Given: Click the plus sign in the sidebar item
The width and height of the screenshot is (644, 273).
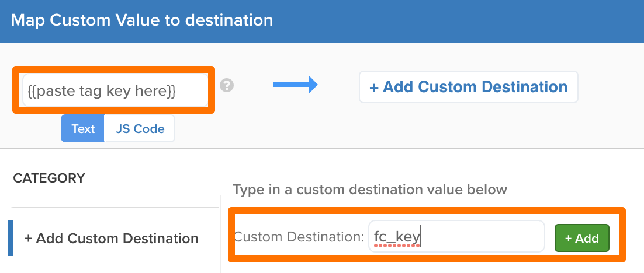Looking at the screenshot, I should [28, 239].
